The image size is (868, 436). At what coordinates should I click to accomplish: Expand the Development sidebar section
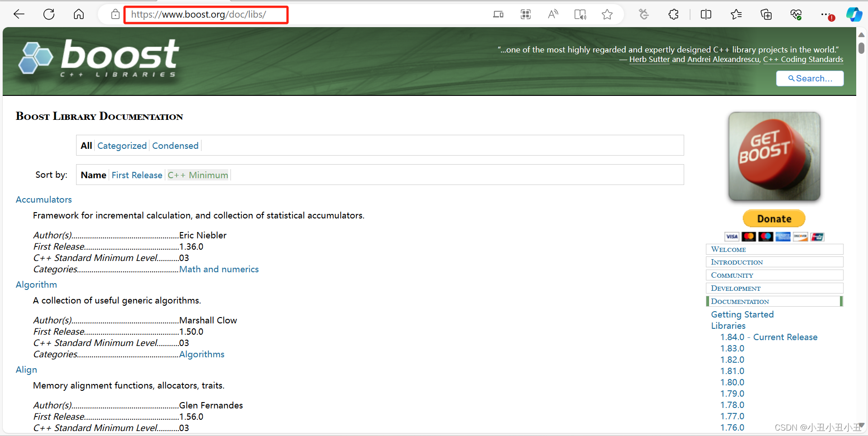click(x=774, y=288)
